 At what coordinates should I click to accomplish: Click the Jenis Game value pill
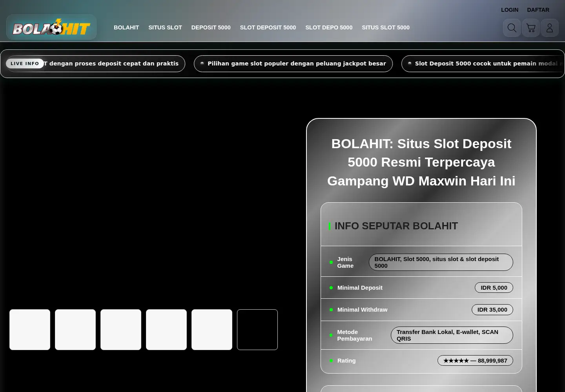(441, 262)
